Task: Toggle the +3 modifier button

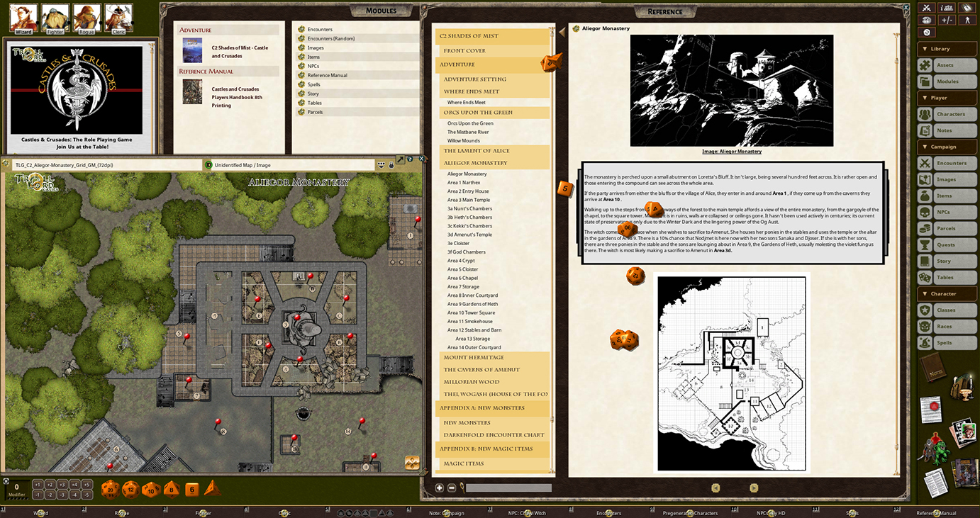Action: point(62,485)
